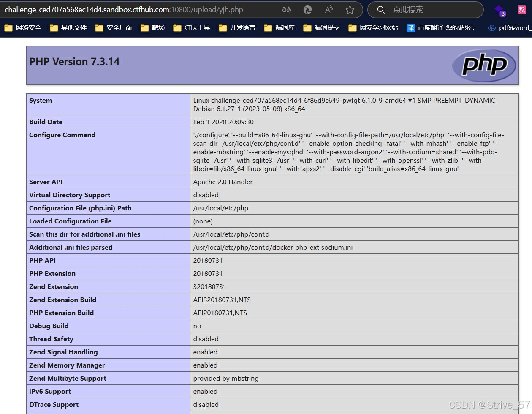Click the Zend Memory Manager label
Screen dimensions: 532x414
coord(67,365)
